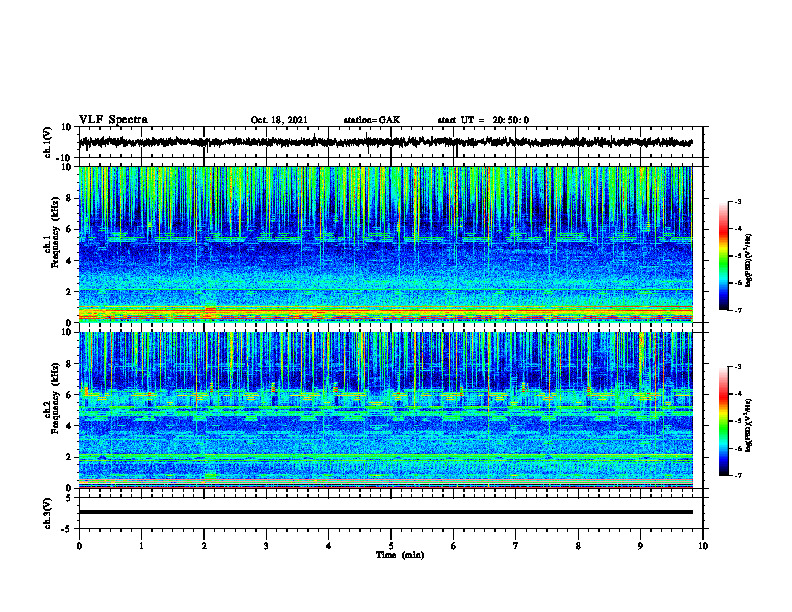Click time axis tick label "8"
The width and height of the screenshot is (792, 612).
tap(578, 546)
